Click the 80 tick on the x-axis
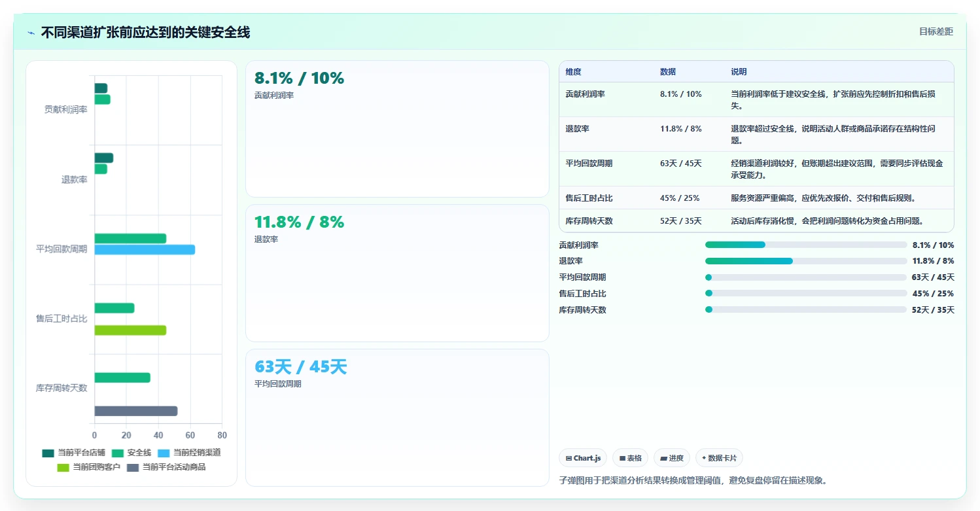The height and width of the screenshot is (511, 980). (x=222, y=435)
